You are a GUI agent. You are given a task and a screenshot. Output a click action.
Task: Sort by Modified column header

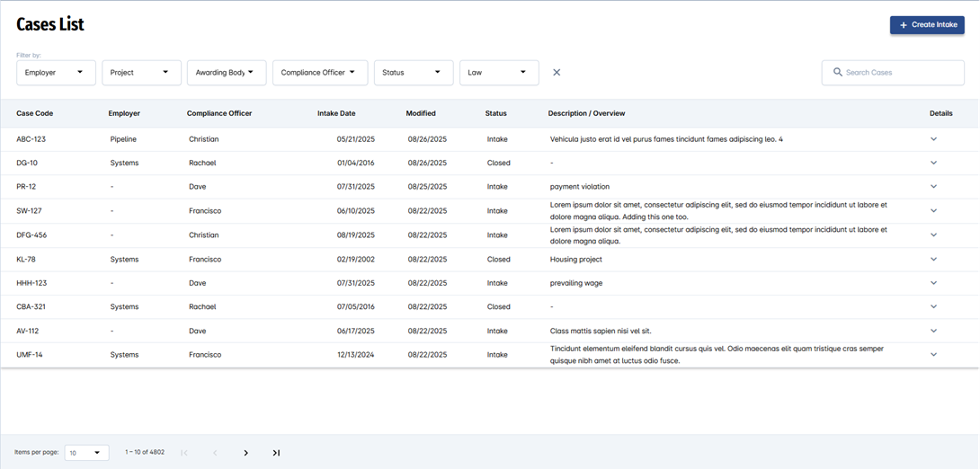(x=422, y=114)
